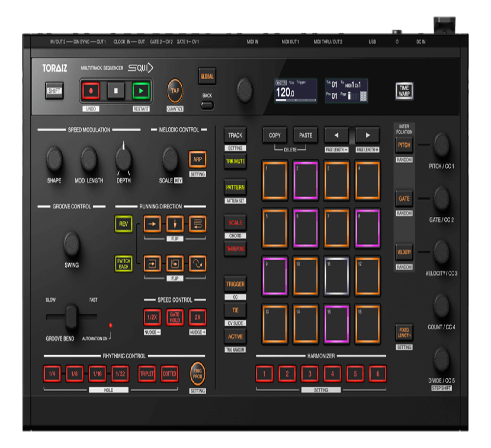
Task: Open the TRACK mode
Action: pyautogui.click(x=235, y=135)
